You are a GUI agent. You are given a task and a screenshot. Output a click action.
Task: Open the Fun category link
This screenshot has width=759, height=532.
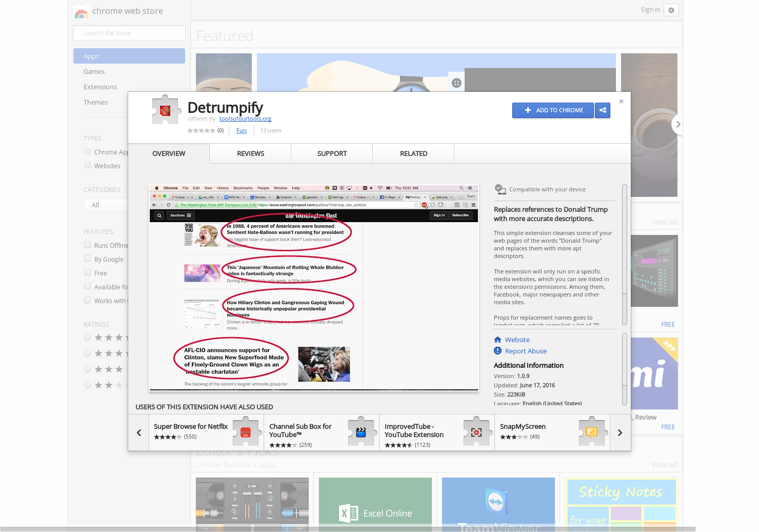pos(242,130)
